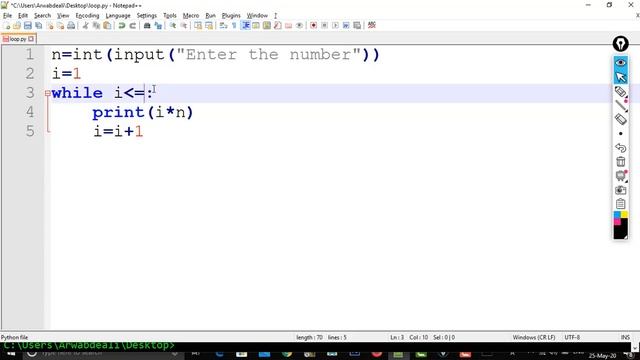The height and width of the screenshot is (360, 640).
Task: Open the File menu
Action: tap(7, 16)
